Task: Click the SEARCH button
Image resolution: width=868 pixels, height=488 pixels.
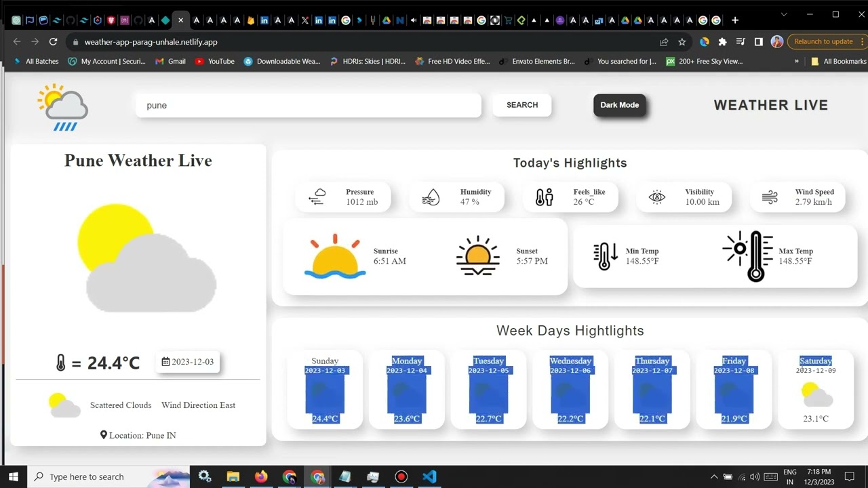Action: [522, 105]
